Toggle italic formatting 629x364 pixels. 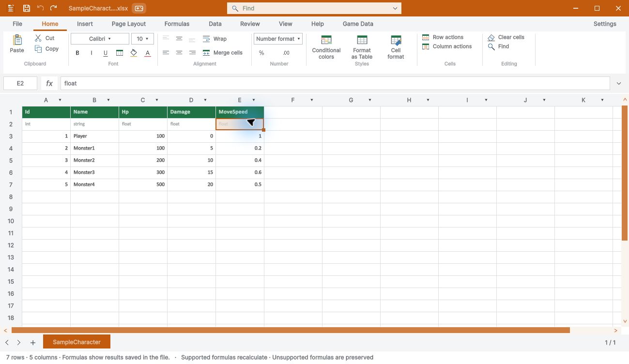click(x=92, y=53)
